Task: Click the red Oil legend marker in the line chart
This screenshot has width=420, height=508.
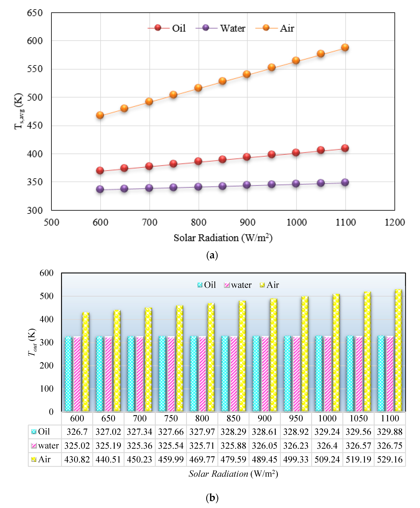Action: (x=158, y=28)
